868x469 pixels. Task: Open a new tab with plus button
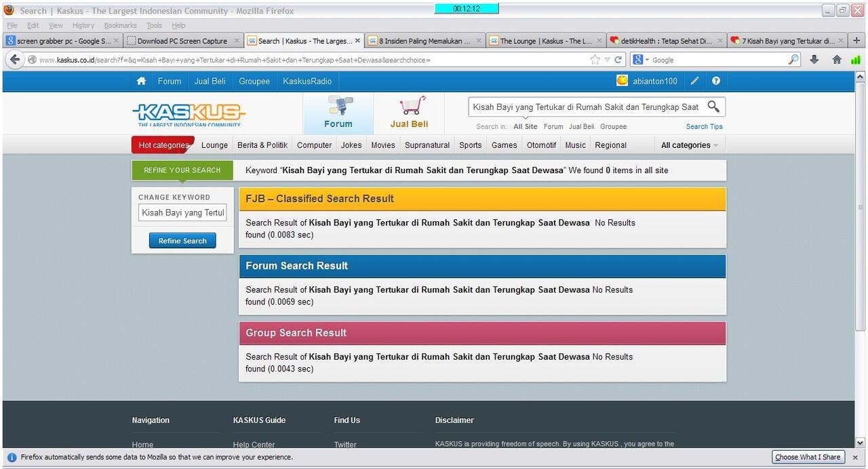click(x=857, y=41)
